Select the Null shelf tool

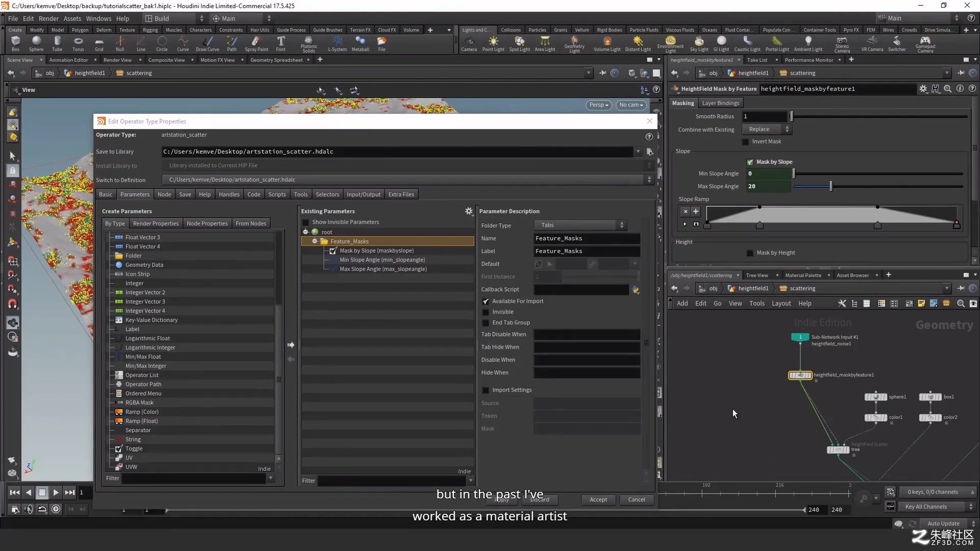(x=120, y=43)
